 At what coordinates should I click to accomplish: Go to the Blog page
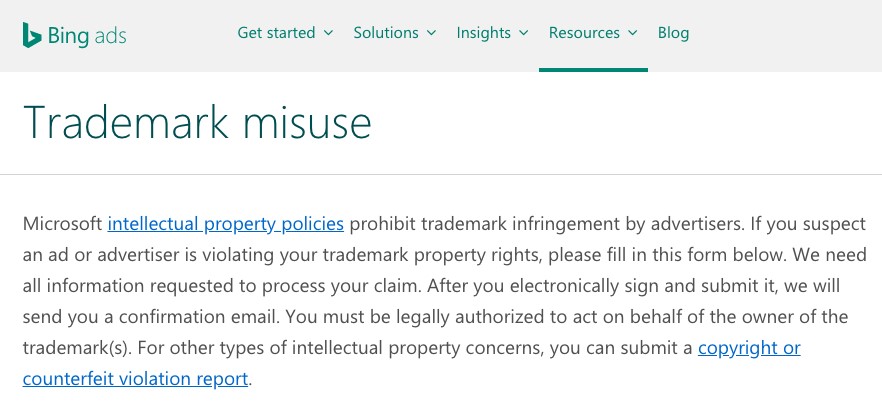click(673, 33)
